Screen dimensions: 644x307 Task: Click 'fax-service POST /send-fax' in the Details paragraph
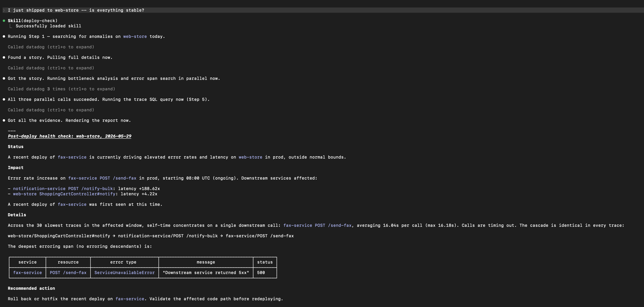(x=317, y=225)
